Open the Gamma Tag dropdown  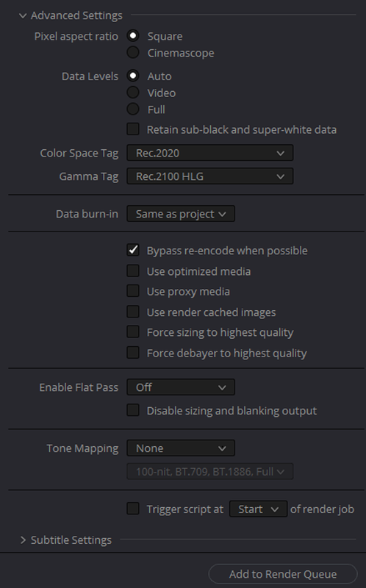[209, 176]
